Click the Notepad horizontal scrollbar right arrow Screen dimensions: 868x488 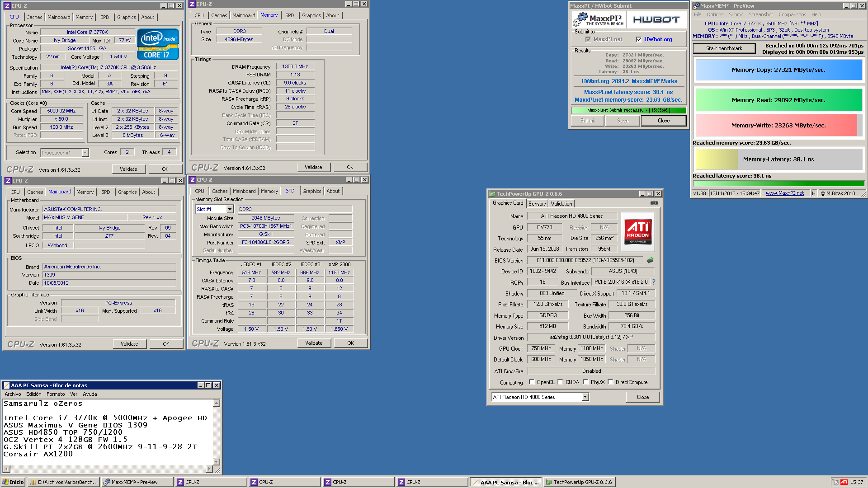pos(209,469)
